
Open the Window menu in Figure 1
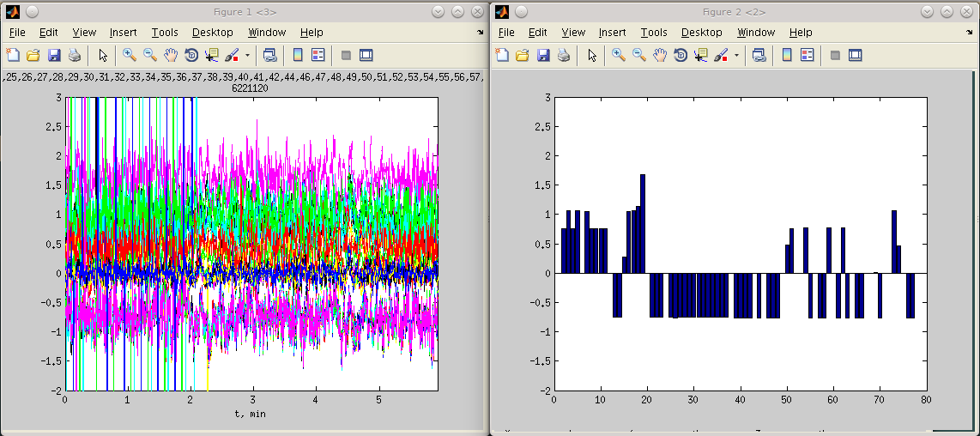(267, 33)
